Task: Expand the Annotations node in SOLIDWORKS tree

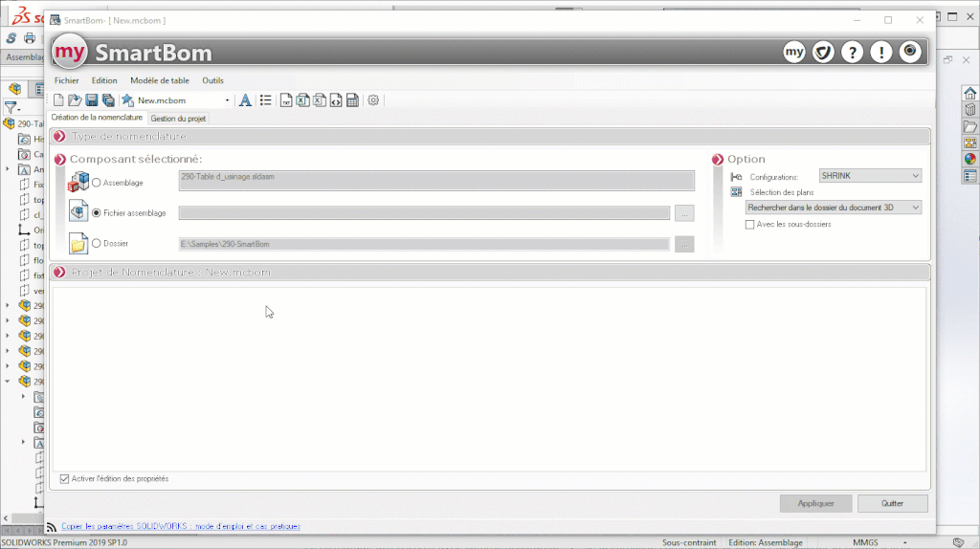Action: coord(8,169)
